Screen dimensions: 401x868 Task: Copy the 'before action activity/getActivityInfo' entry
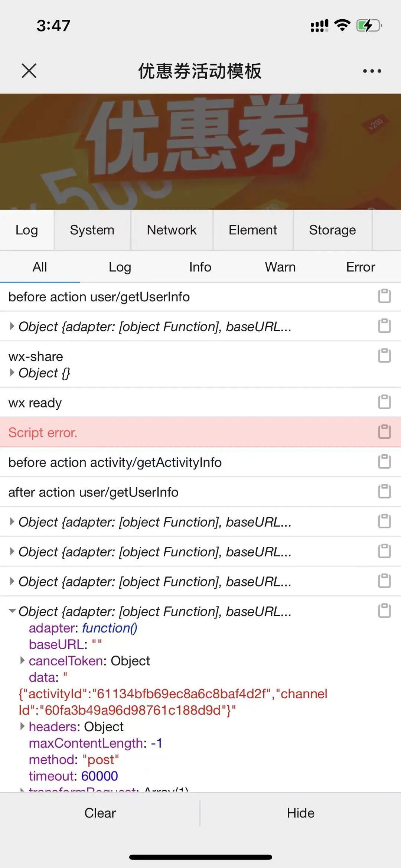click(384, 462)
